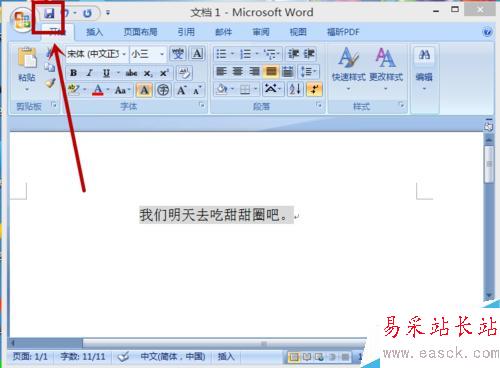Viewport: 500px width, 368px height.
Task: Click the phonetic guide 变 icon
Action: [x=178, y=53]
